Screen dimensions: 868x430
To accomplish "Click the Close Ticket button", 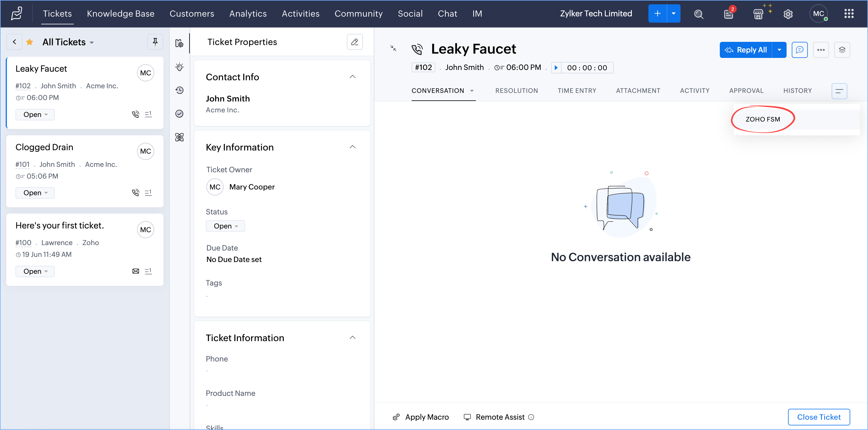I will [x=818, y=417].
